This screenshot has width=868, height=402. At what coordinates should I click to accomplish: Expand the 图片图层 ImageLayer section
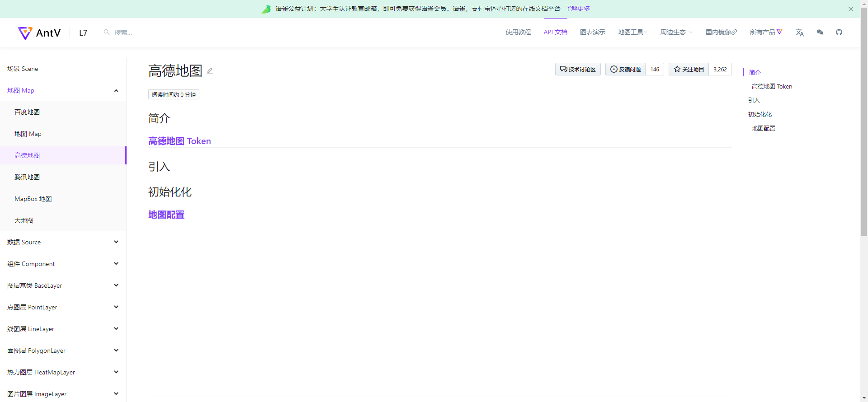(63, 394)
